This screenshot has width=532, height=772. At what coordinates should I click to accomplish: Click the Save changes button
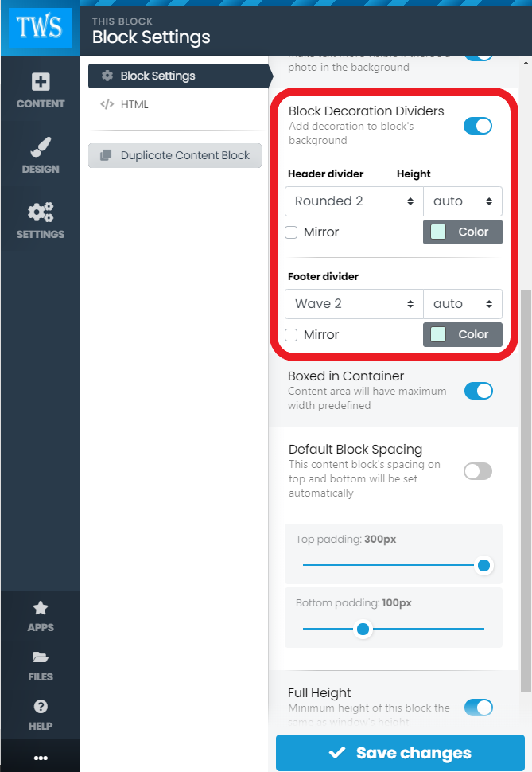click(x=400, y=753)
